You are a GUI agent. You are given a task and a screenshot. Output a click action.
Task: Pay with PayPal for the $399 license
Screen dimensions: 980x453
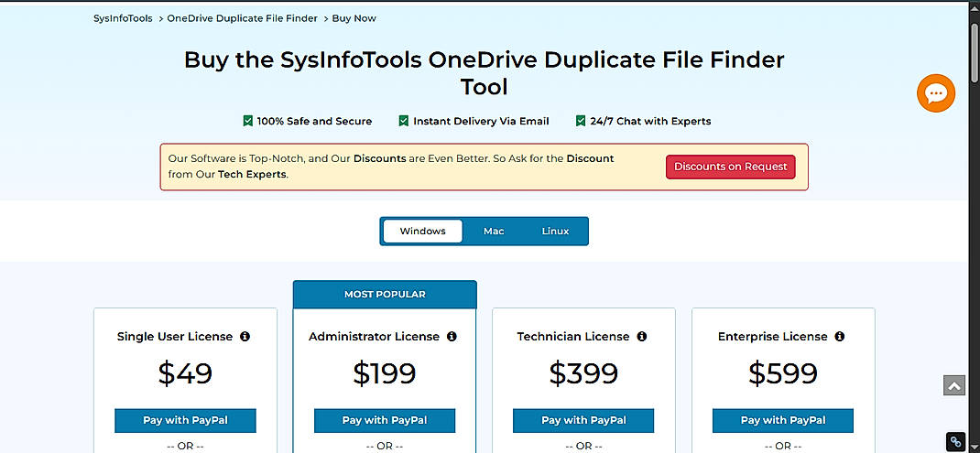583,420
